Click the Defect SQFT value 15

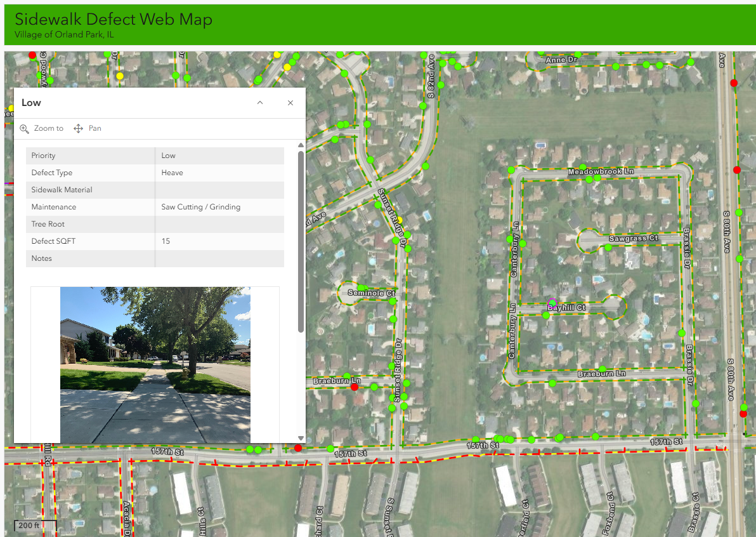click(x=166, y=241)
